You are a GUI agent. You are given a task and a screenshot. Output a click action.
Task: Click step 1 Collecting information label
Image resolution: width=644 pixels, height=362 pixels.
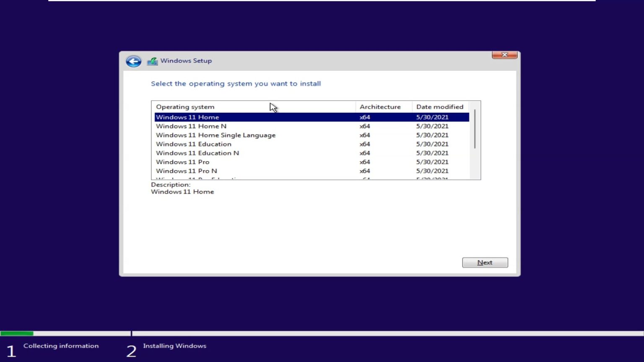click(61, 346)
